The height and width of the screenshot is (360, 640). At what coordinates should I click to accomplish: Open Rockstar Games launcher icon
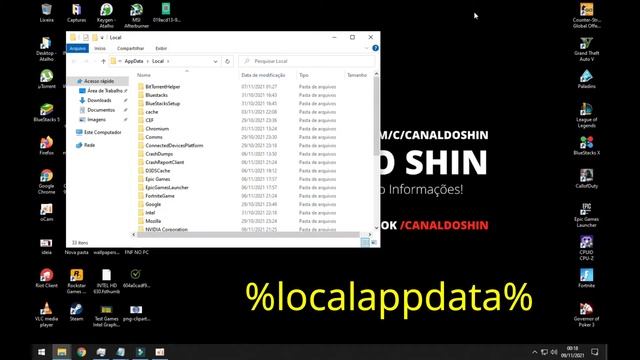[76, 281]
